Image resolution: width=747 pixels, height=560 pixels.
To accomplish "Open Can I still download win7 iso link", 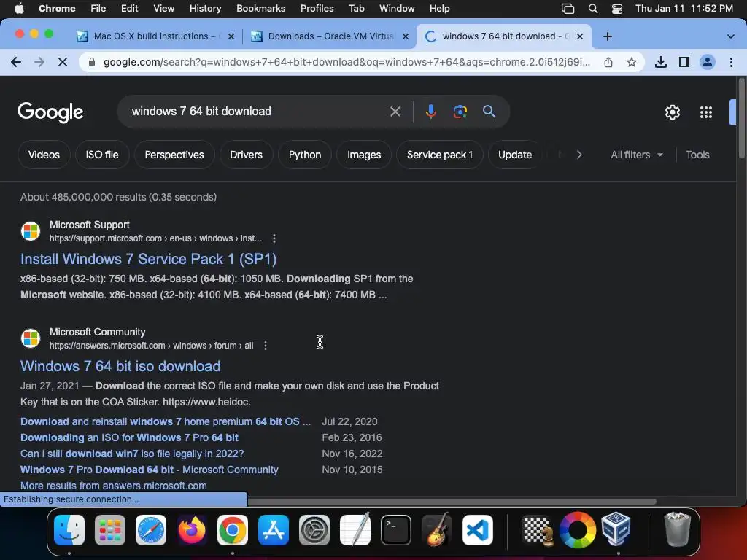I will click(132, 454).
